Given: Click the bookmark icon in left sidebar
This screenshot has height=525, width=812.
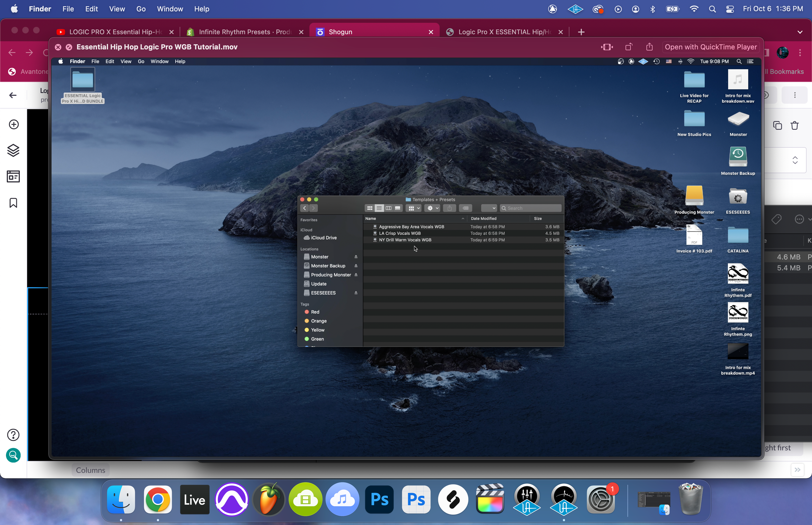Looking at the screenshot, I should [14, 203].
